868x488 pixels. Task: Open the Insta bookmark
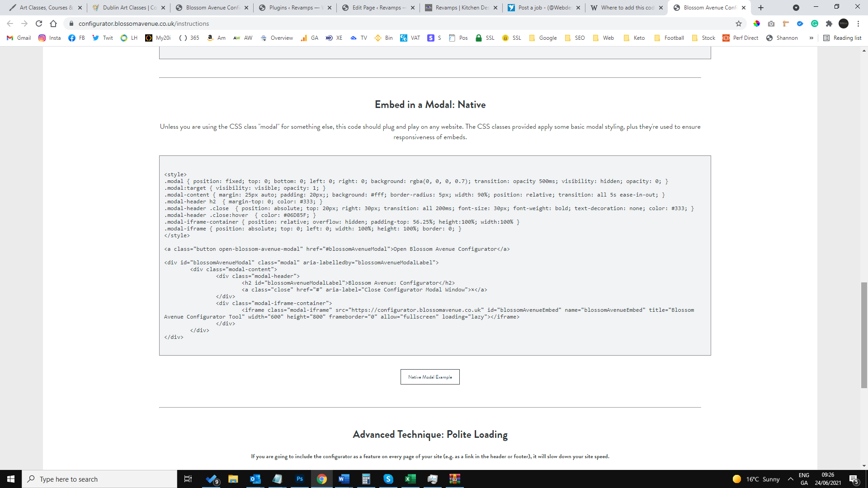[x=50, y=38]
